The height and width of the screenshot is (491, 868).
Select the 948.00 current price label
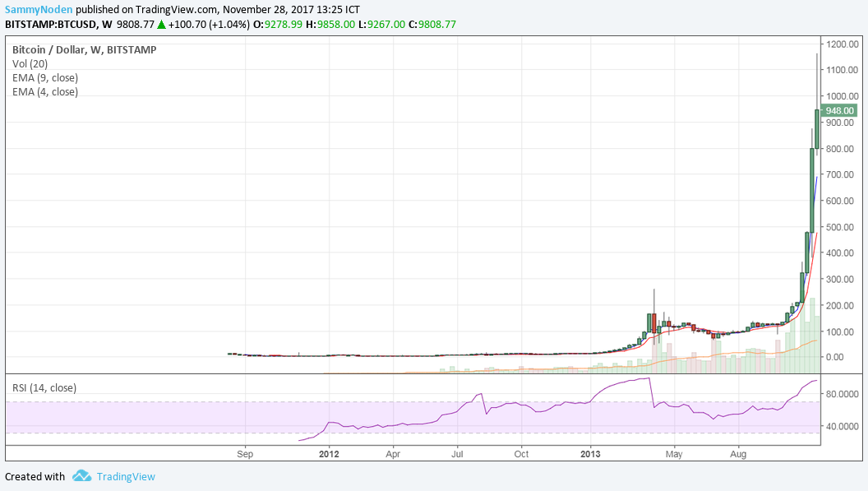pyautogui.click(x=839, y=111)
